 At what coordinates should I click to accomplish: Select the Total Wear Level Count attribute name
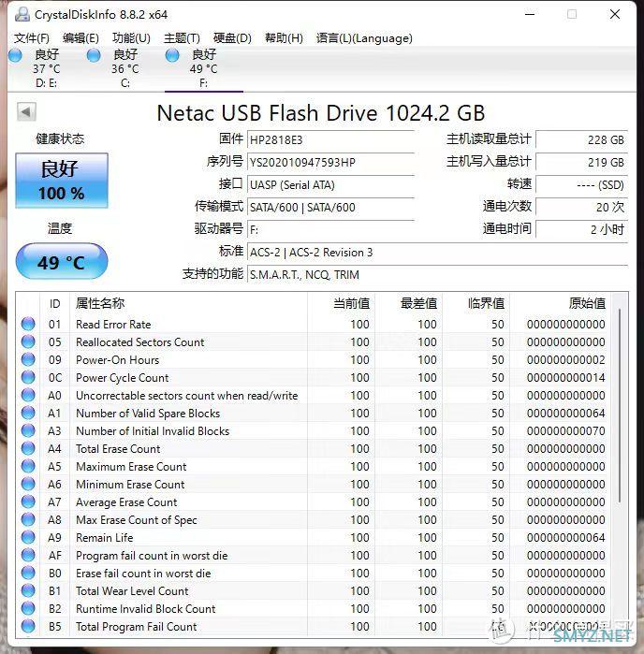pos(132,591)
